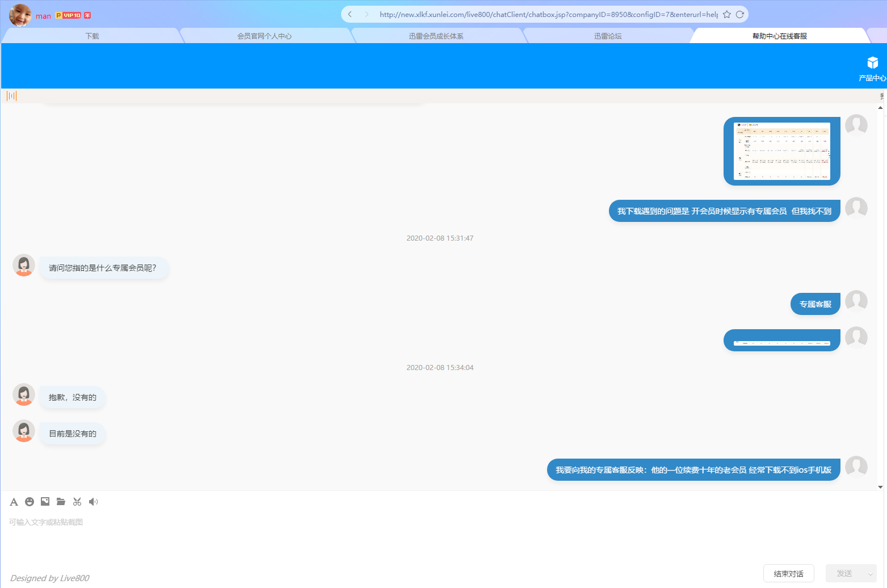Bookmark the page with star icon
Viewport: 887px width, 588px height.
(x=726, y=14)
